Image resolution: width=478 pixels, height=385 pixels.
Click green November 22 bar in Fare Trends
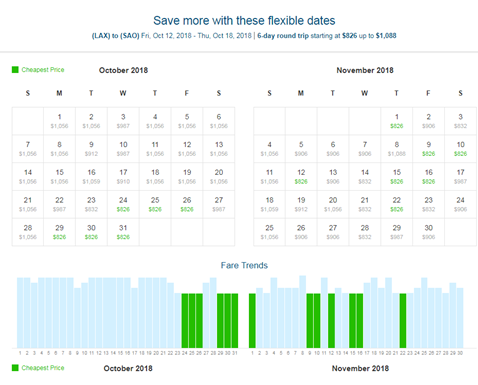(403, 321)
